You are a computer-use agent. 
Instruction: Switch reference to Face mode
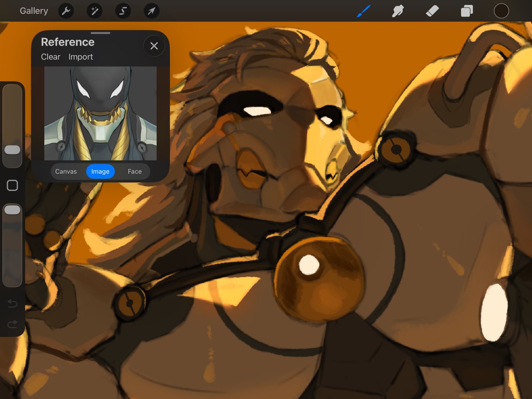[135, 172]
